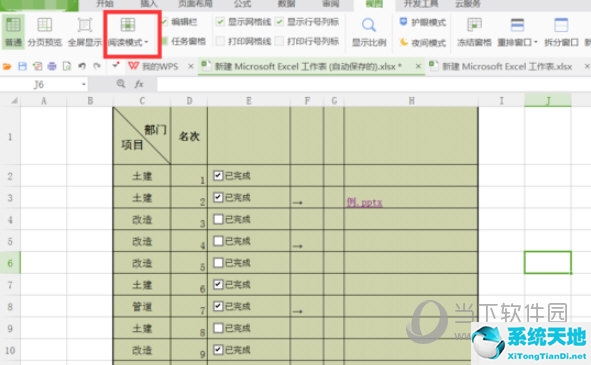
Task: Check 已完成 checkbox in row 9
Action: pyautogui.click(x=218, y=328)
